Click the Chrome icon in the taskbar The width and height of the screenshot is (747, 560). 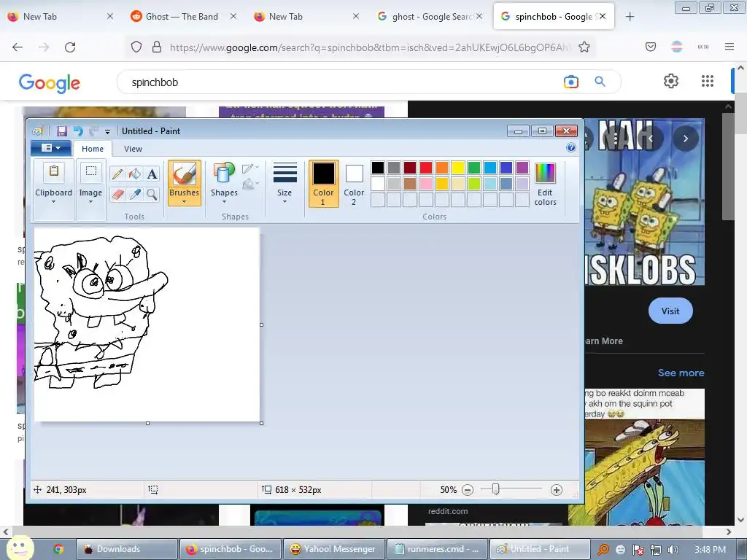coord(58,549)
